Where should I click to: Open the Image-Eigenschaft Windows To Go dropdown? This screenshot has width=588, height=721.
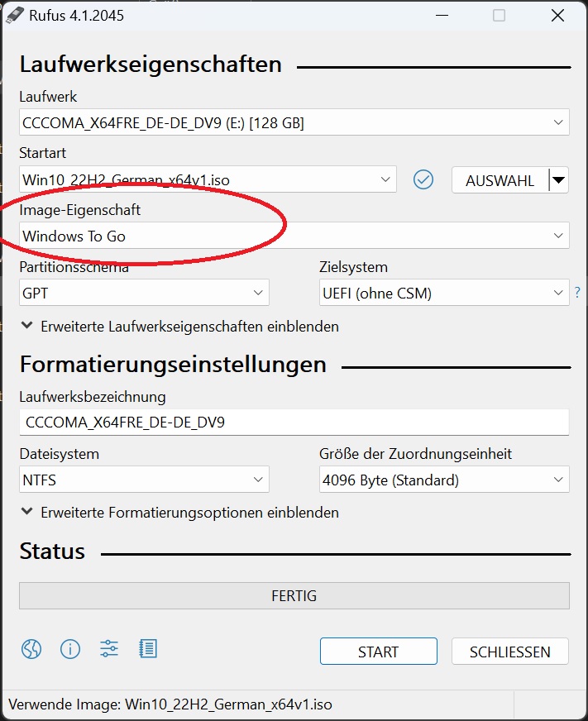click(294, 236)
